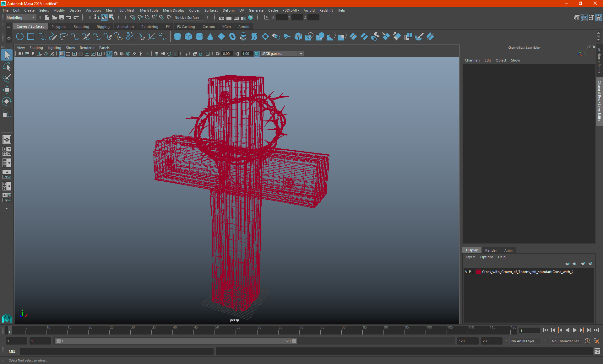Open the viewport Panels menu
This screenshot has width=603, height=364.
104,48
